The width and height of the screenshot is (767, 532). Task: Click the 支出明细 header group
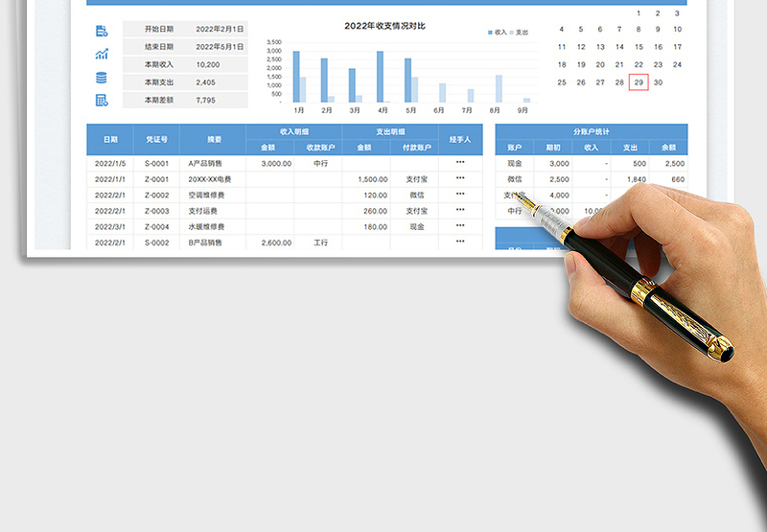pos(389,131)
